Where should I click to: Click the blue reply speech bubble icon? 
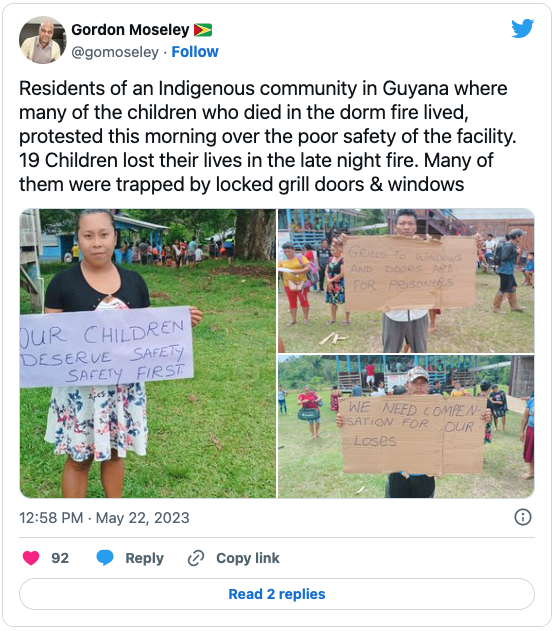click(x=105, y=558)
